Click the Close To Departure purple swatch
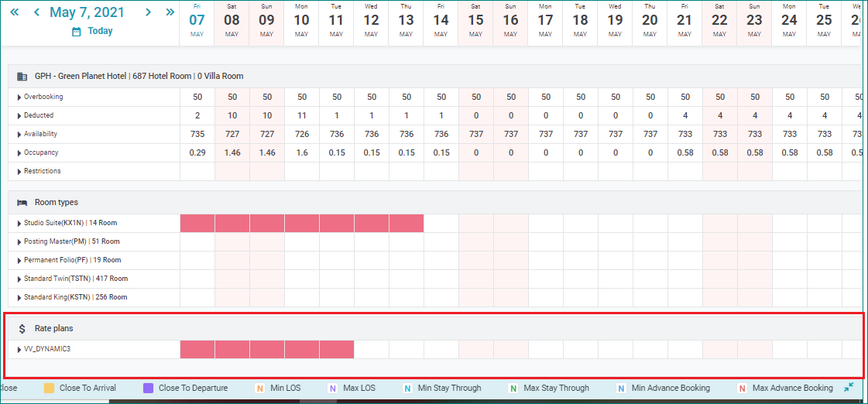868x404 pixels. pyautogui.click(x=148, y=388)
